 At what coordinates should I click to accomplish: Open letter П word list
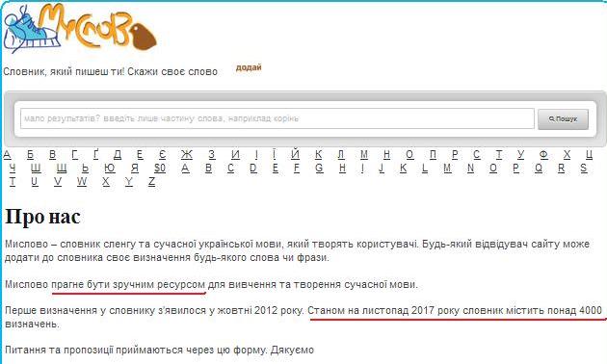pos(433,155)
